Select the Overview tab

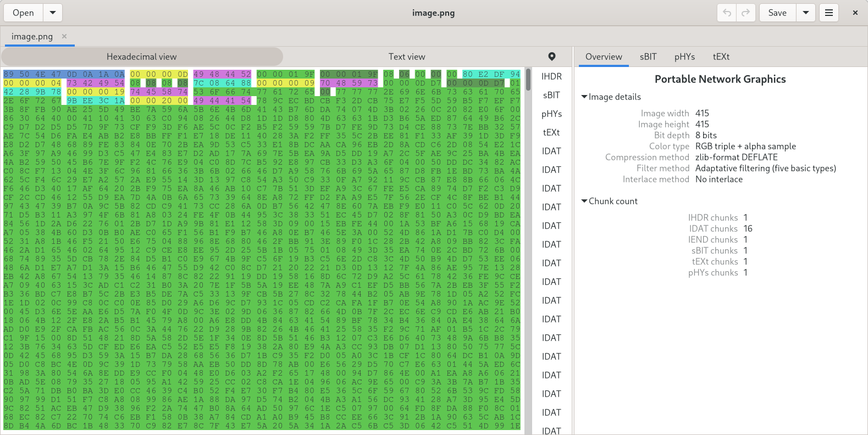click(x=604, y=57)
